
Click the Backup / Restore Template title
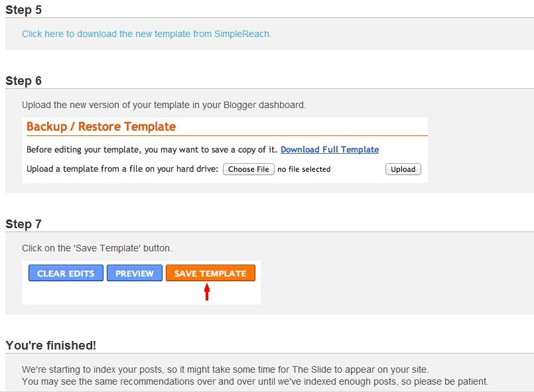coord(101,126)
